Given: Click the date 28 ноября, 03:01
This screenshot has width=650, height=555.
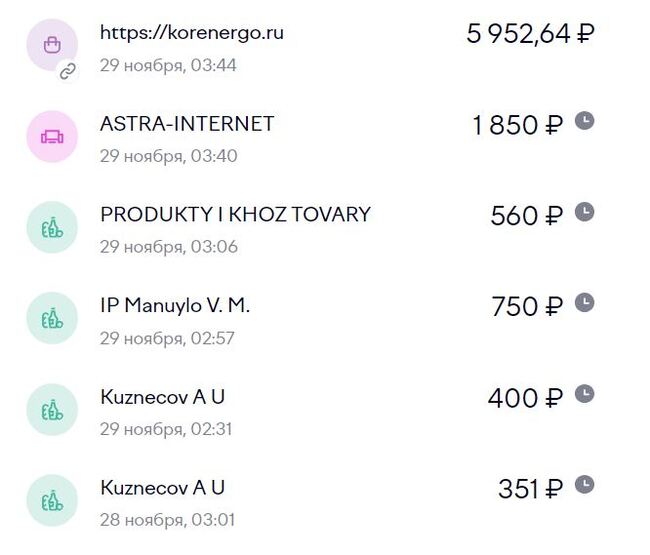Looking at the screenshot, I should click(x=167, y=520).
